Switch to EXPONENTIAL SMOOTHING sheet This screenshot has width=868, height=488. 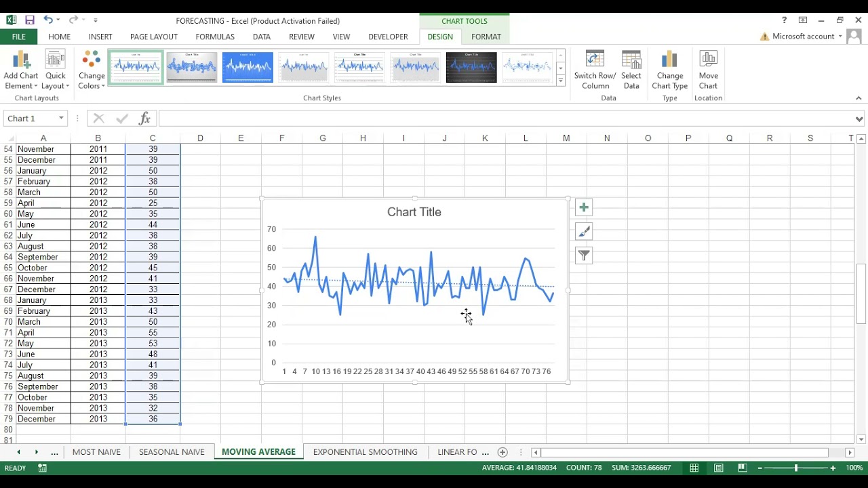(x=366, y=452)
